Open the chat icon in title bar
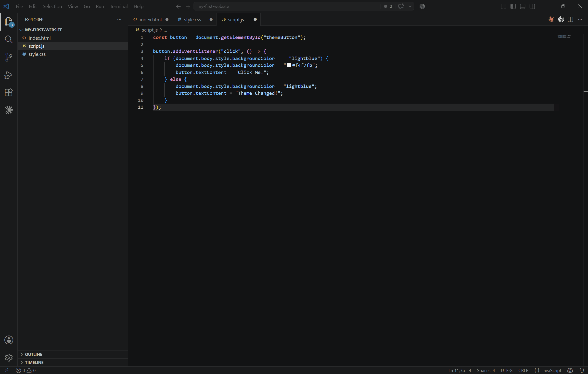Screen dimensions: 588x374 click(x=401, y=6)
